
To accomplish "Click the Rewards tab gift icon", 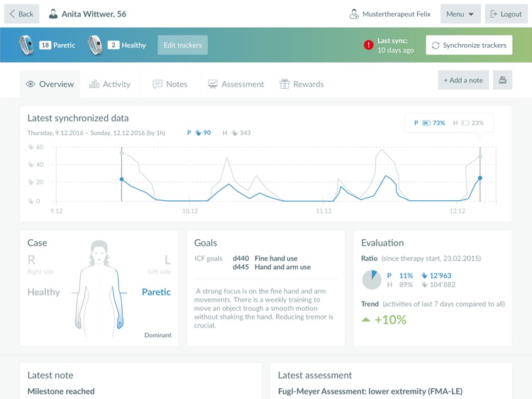I will [x=284, y=84].
